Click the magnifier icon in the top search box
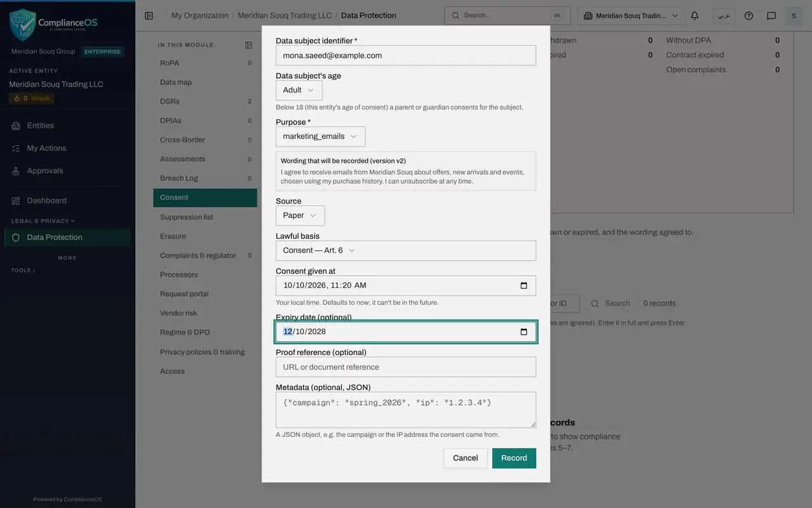812x508 pixels. tap(455, 16)
